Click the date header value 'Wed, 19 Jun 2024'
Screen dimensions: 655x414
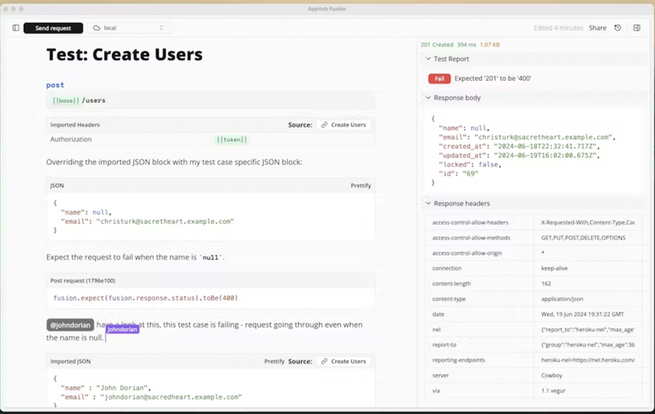[x=583, y=314]
